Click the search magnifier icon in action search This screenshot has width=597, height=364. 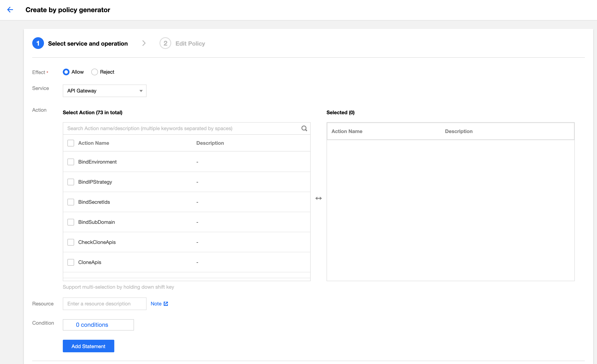pos(304,128)
